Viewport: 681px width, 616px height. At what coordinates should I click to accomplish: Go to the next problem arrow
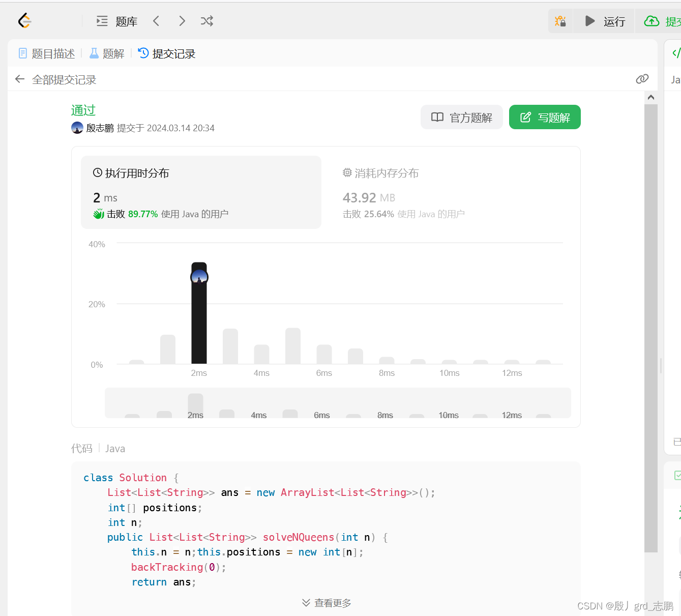click(x=182, y=21)
